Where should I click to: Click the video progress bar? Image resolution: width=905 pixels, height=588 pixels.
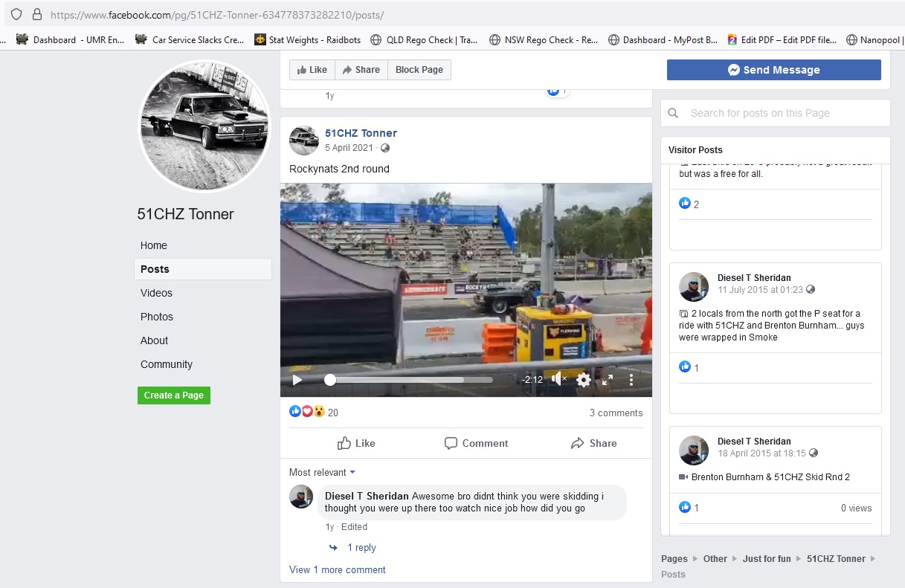click(408, 380)
